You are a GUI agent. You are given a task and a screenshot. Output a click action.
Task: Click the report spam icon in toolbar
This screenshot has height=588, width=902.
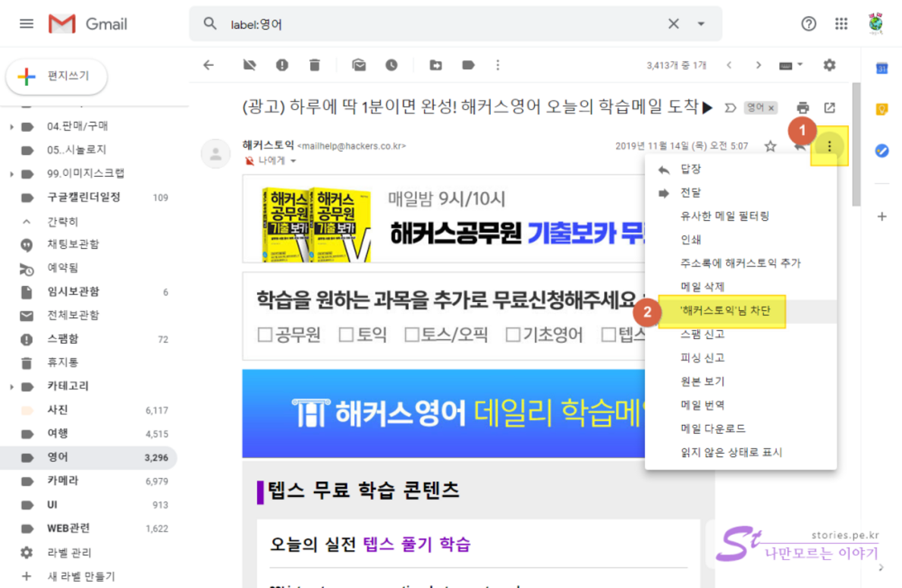(282, 65)
